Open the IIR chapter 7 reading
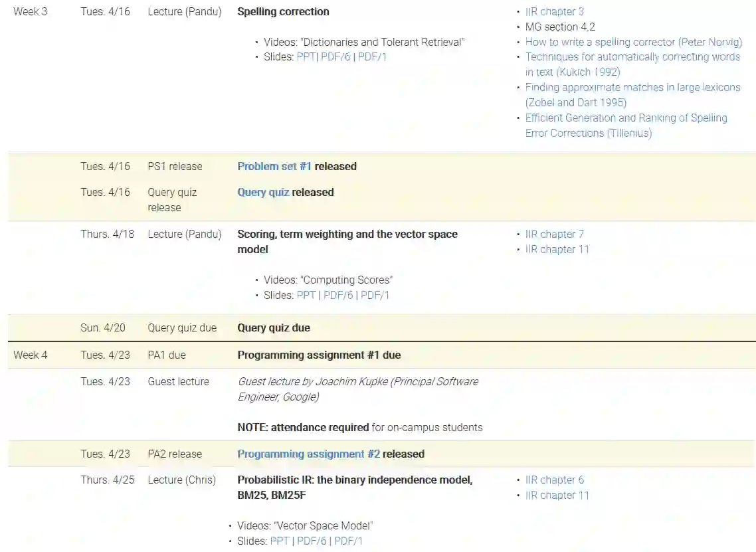 click(x=554, y=234)
